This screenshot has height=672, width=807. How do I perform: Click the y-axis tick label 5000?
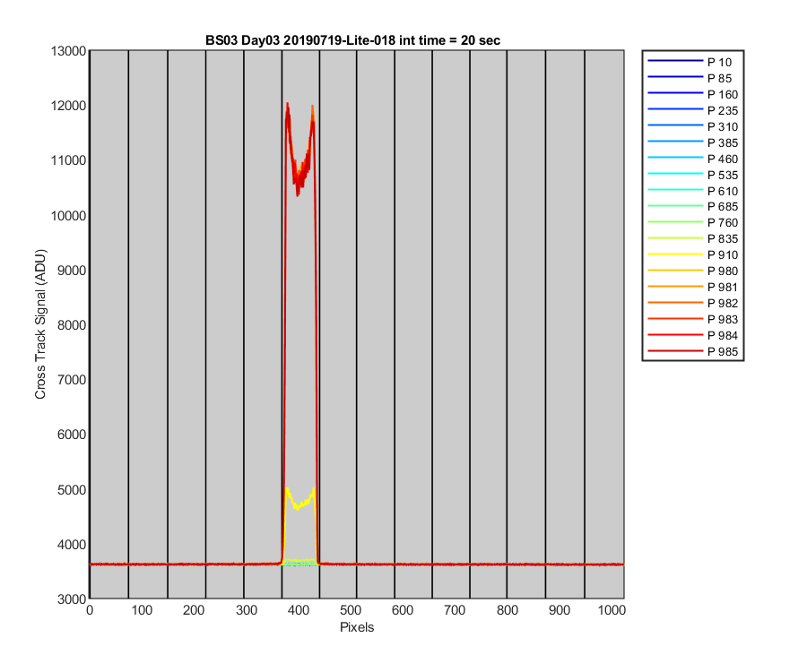click(x=72, y=489)
